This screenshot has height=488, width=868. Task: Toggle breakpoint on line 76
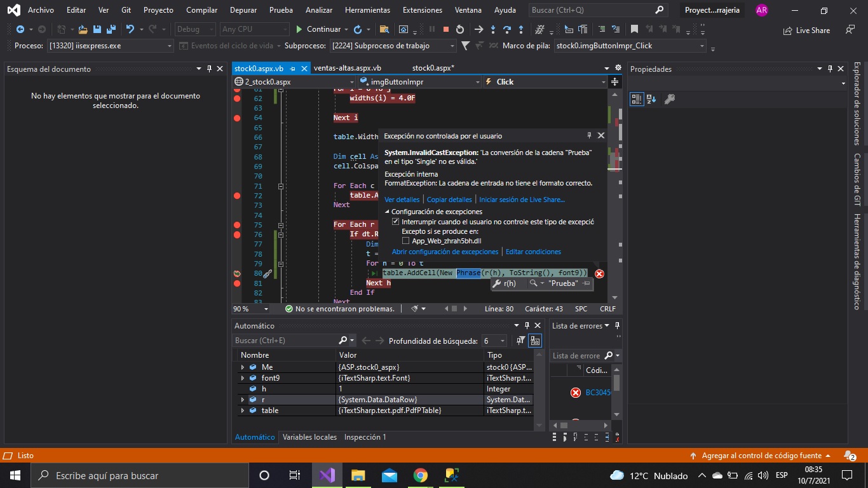(237, 235)
